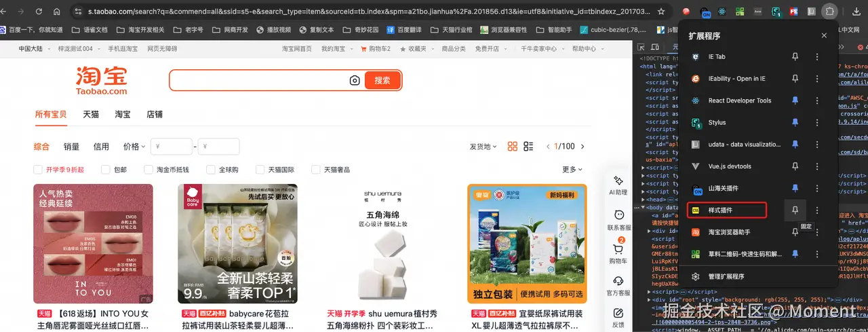Open the AI助理 sidebar icon
Screen dimensions: 868x332
(x=618, y=185)
